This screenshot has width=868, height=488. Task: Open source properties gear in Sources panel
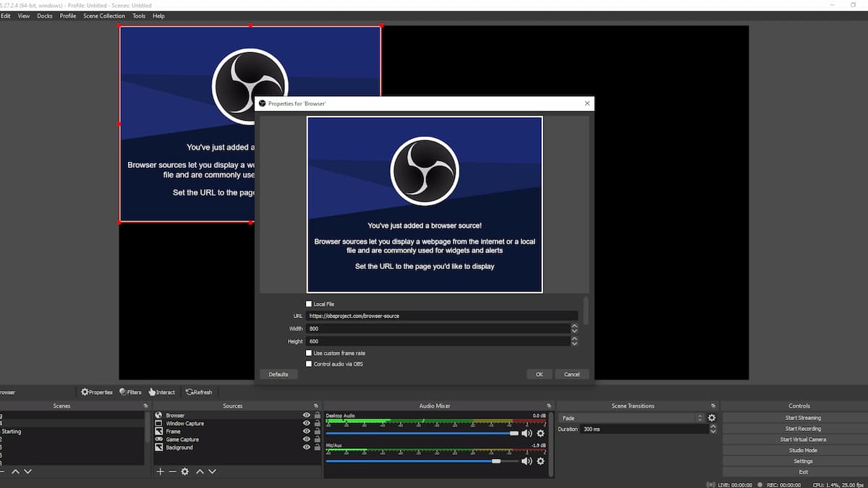[185, 471]
